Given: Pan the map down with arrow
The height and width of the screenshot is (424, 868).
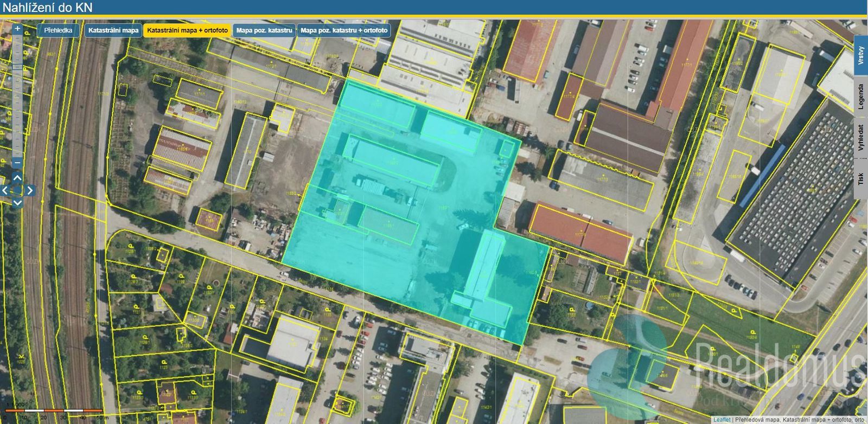Looking at the screenshot, I should [17, 203].
